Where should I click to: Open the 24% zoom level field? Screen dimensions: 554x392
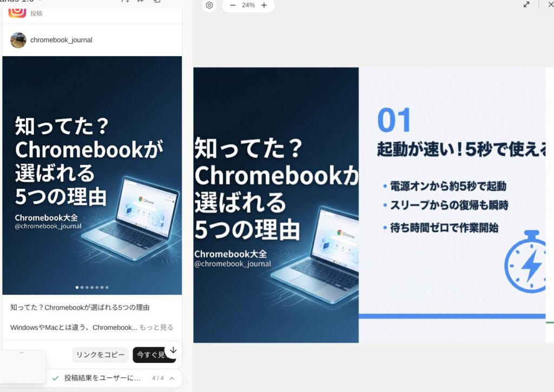coord(248,5)
